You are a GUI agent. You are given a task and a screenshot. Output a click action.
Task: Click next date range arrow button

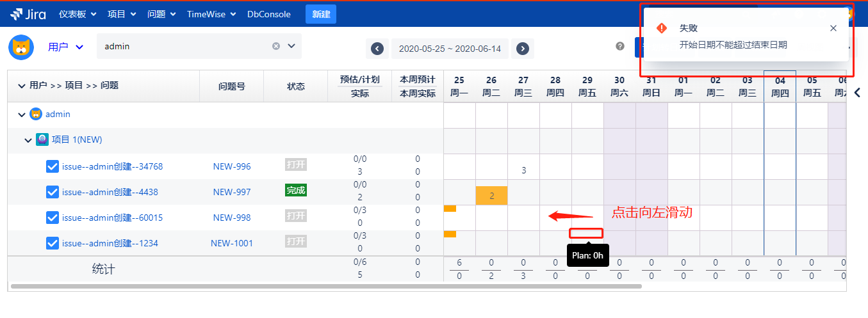(523, 49)
